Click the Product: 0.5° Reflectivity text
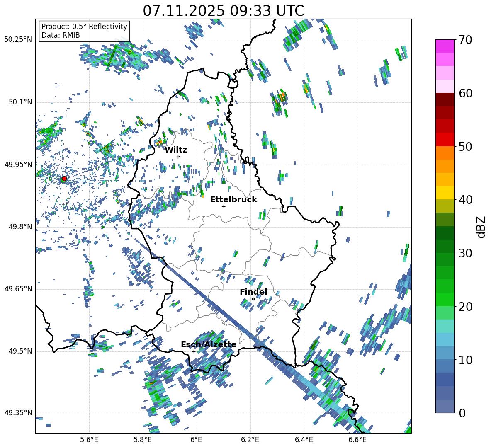The height and width of the screenshot is (448, 491). click(84, 27)
